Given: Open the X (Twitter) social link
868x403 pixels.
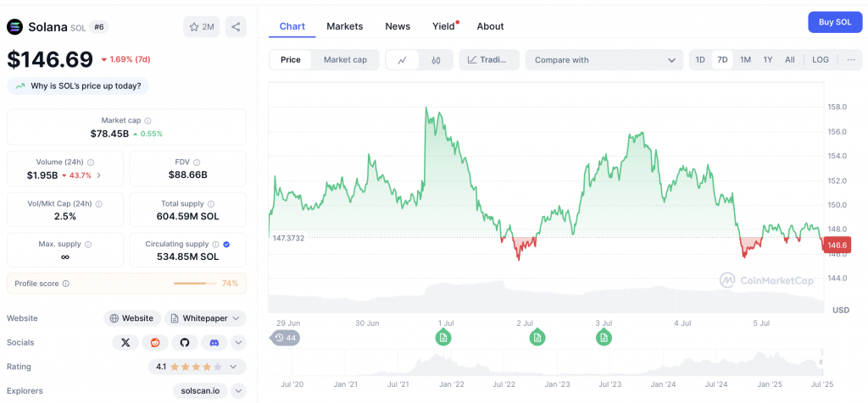Looking at the screenshot, I should pyautogui.click(x=125, y=343).
